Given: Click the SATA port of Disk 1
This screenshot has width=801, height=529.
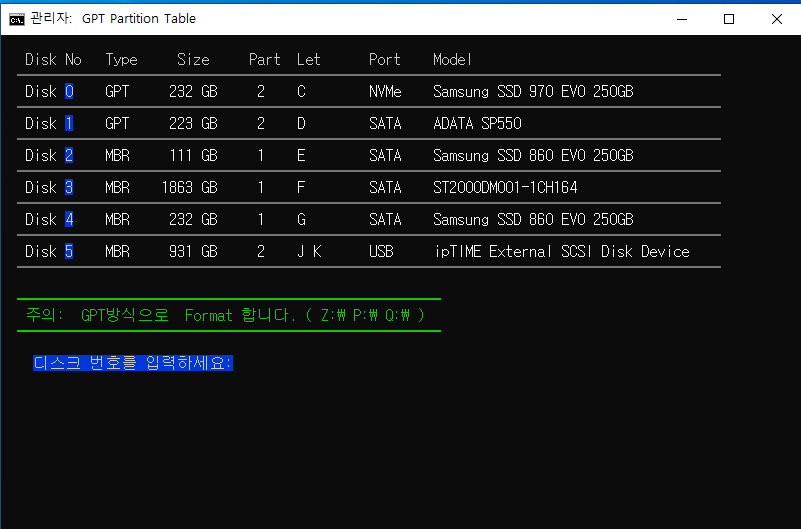Looking at the screenshot, I should (385, 124).
